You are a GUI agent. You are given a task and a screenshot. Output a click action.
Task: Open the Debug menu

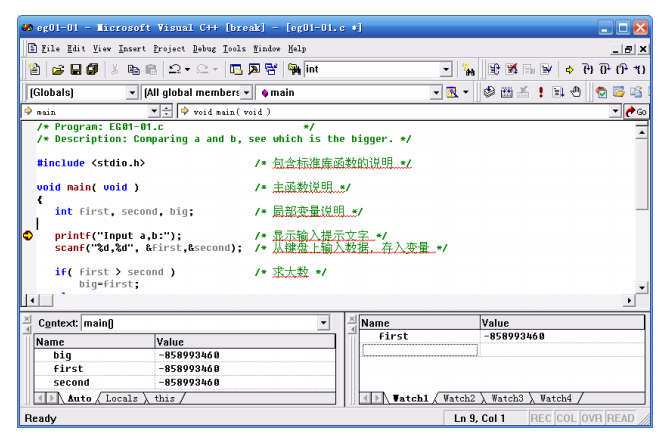[203, 48]
